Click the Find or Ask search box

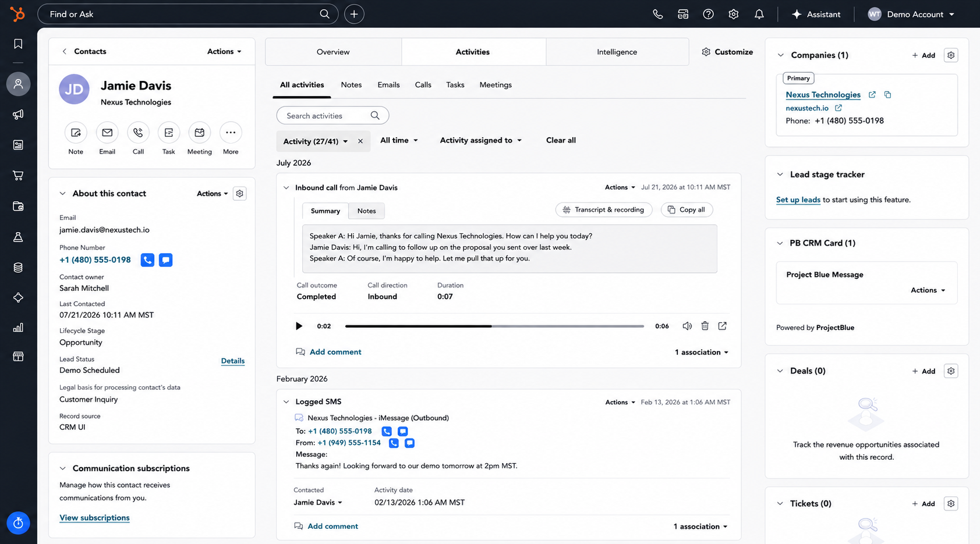[x=187, y=14]
